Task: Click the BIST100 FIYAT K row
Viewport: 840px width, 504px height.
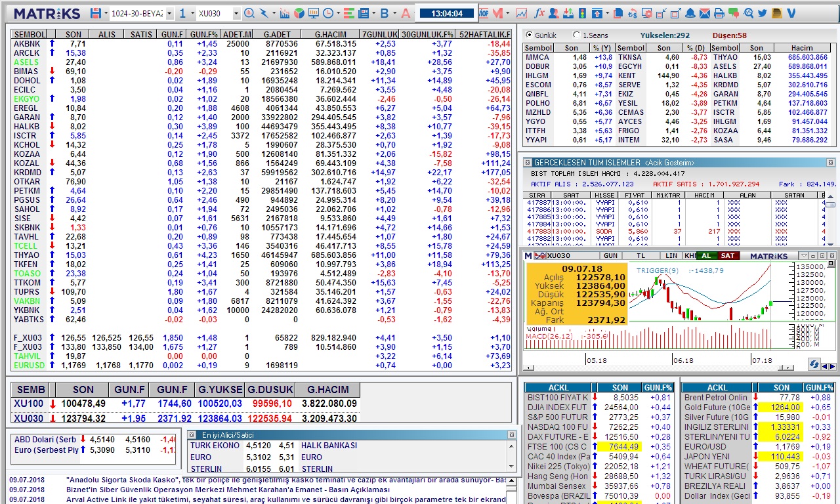Action: click(x=600, y=397)
